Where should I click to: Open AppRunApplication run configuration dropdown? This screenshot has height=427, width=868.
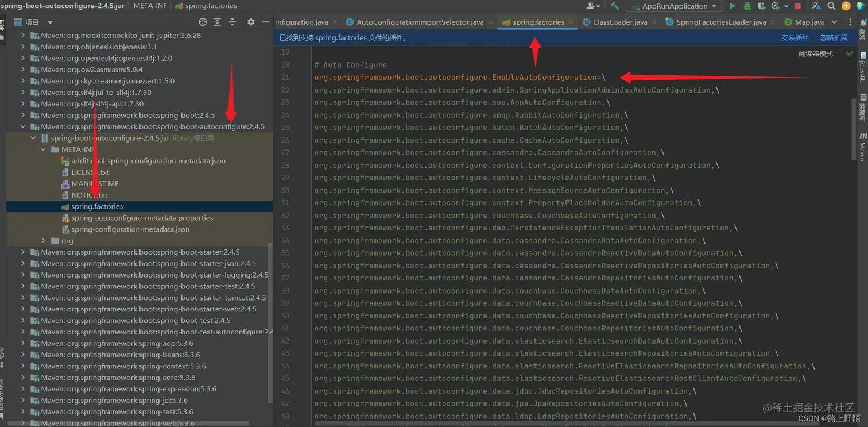click(x=673, y=6)
